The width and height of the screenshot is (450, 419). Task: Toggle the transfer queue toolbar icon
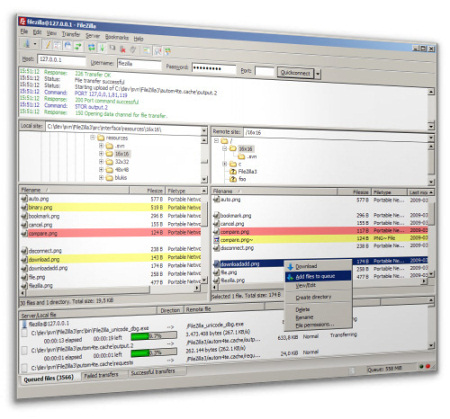click(78, 46)
